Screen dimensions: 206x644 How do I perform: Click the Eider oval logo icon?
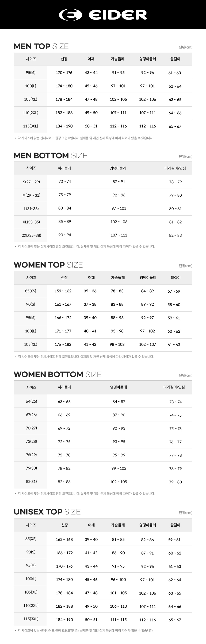(71, 15)
